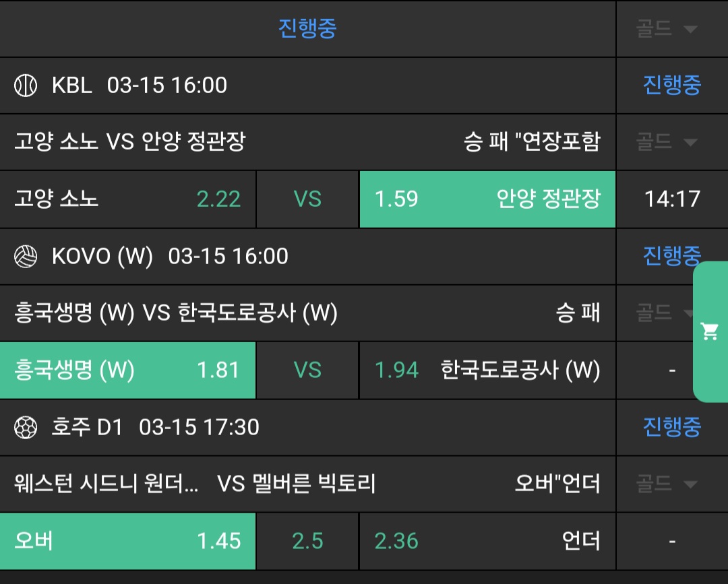Click the 14:17 game clock cell
The height and width of the screenshot is (584, 728).
coord(672,199)
